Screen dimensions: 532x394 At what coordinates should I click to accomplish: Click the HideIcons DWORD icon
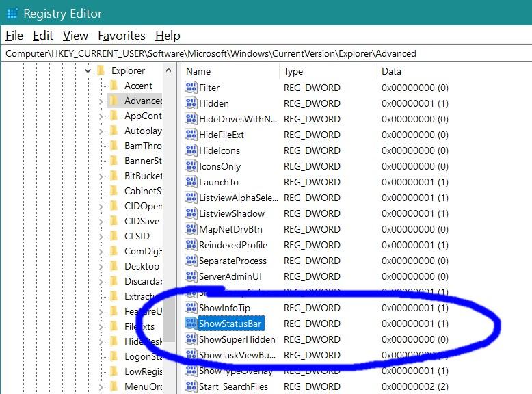(x=191, y=150)
